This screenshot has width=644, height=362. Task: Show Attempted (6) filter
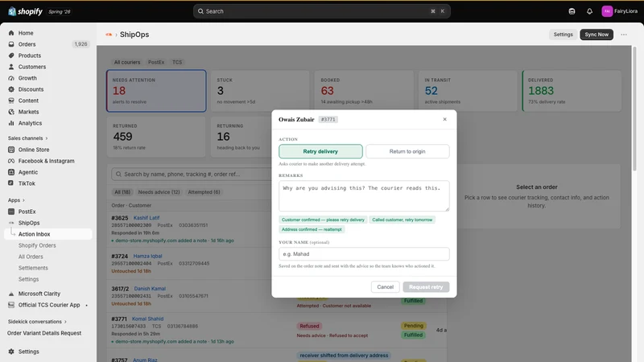[x=204, y=192]
